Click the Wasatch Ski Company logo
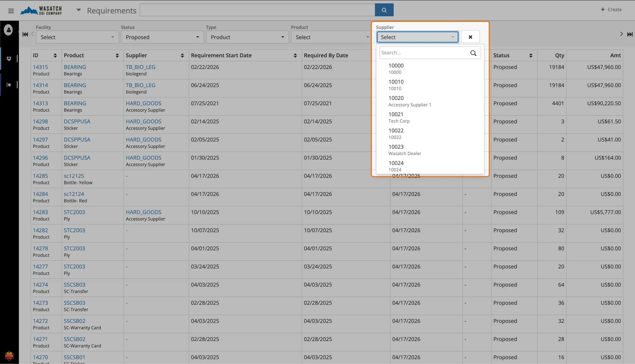This screenshot has width=635, height=364. pyautogui.click(x=41, y=10)
